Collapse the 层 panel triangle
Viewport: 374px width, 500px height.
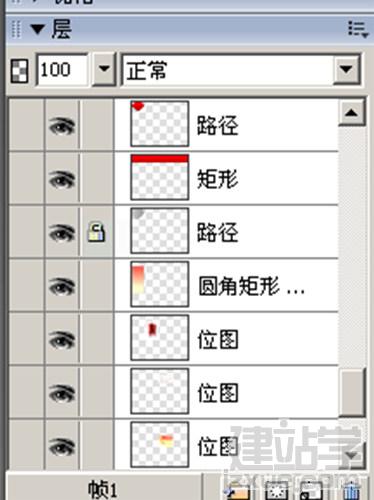(x=37, y=29)
